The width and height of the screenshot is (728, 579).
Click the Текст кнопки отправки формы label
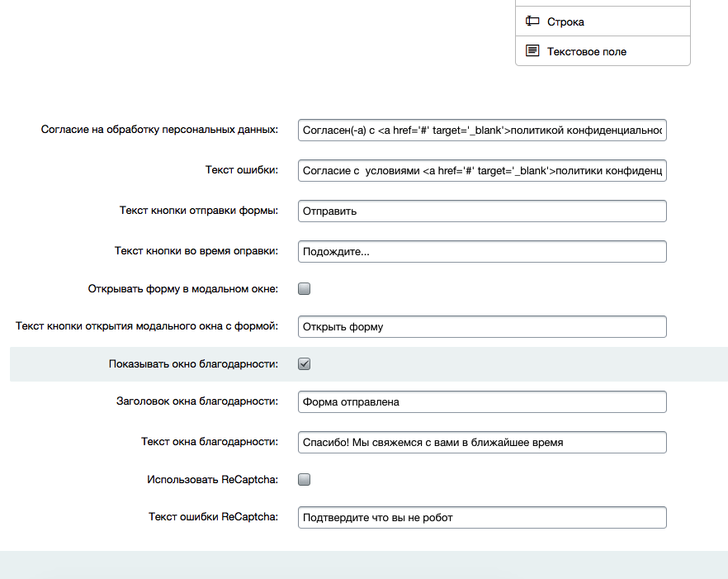pos(198,211)
